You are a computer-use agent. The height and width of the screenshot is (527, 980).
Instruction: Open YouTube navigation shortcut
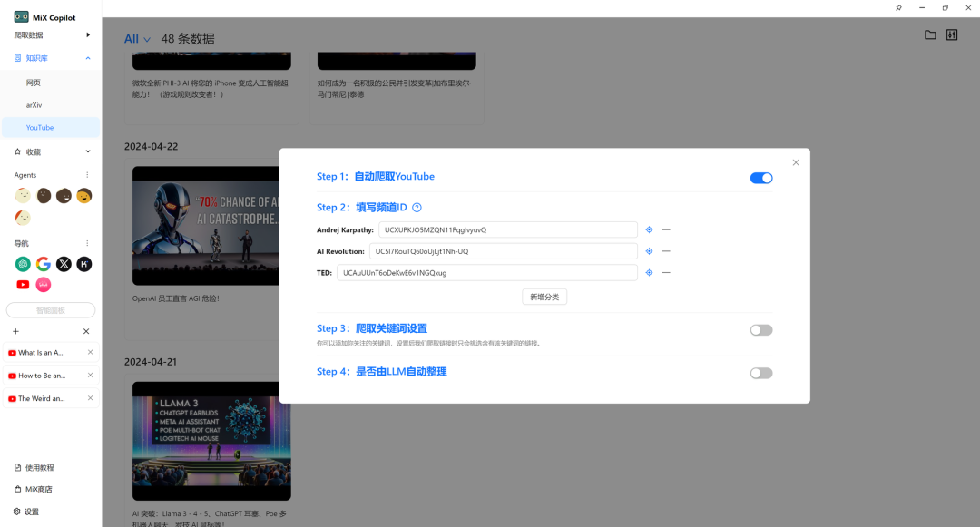(x=23, y=285)
